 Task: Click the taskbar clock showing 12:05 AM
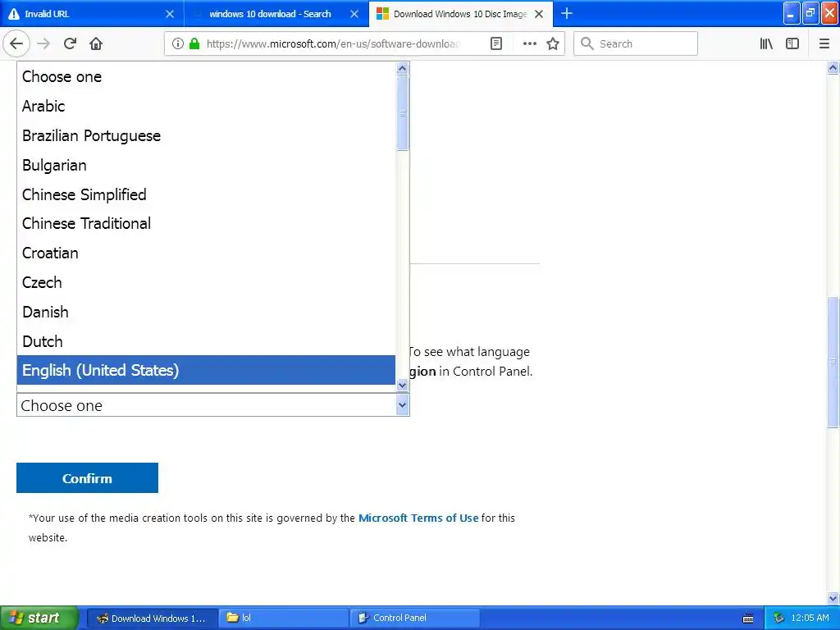pyautogui.click(x=810, y=619)
